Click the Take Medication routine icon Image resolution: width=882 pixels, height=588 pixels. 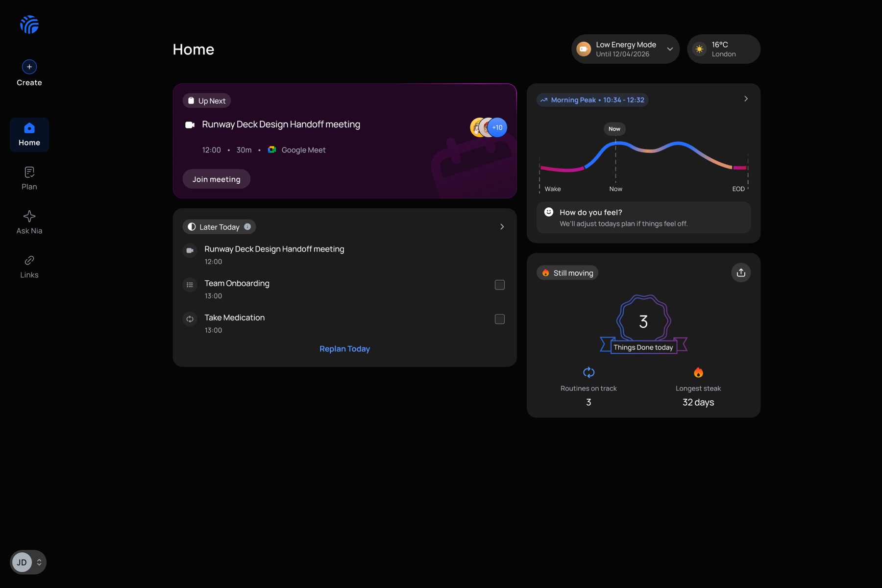[190, 319]
